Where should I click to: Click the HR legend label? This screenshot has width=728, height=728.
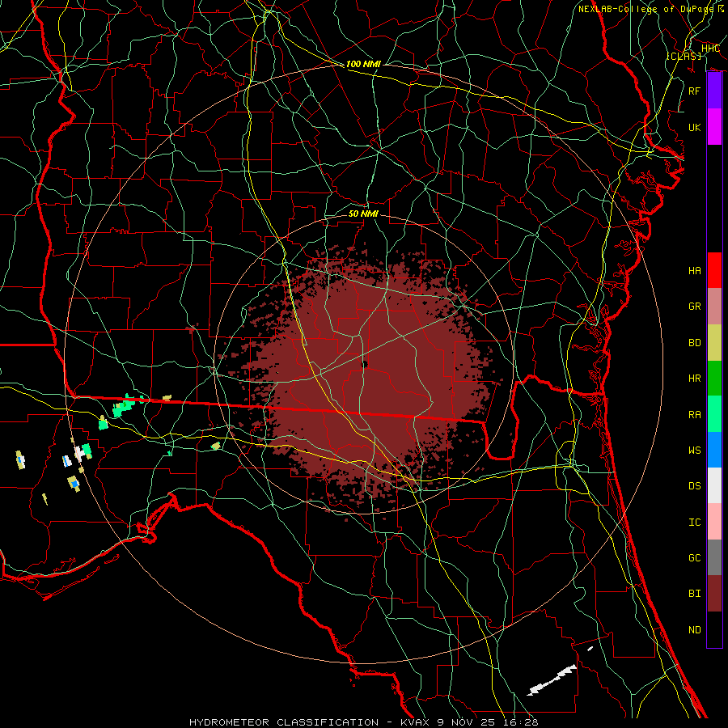(694, 379)
